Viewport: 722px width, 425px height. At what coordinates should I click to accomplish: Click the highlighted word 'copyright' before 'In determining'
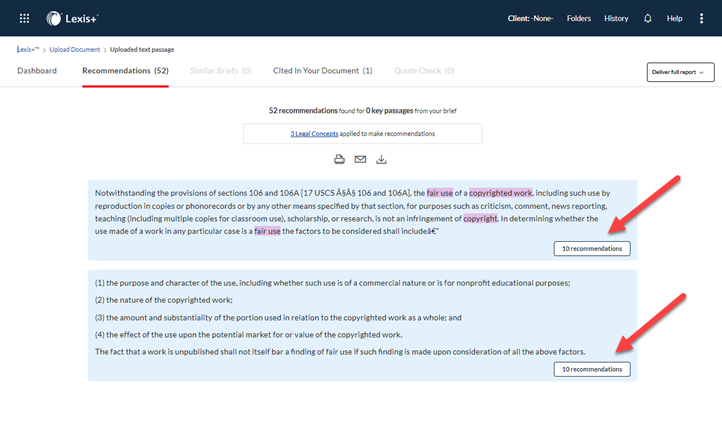(480, 218)
